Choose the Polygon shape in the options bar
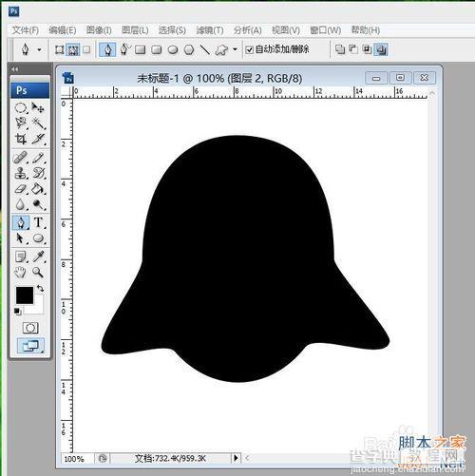The width and height of the screenshot is (475, 476). [x=189, y=49]
